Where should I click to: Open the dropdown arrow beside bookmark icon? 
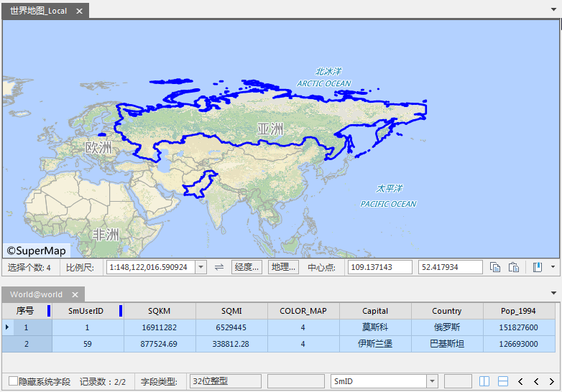click(x=552, y=267)
